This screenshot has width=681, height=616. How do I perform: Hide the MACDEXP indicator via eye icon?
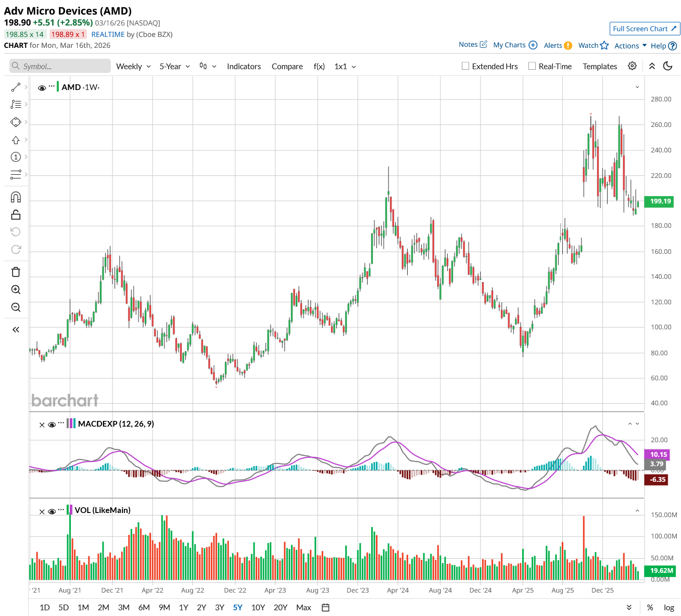pyautogui.click(x=52, y=425)
